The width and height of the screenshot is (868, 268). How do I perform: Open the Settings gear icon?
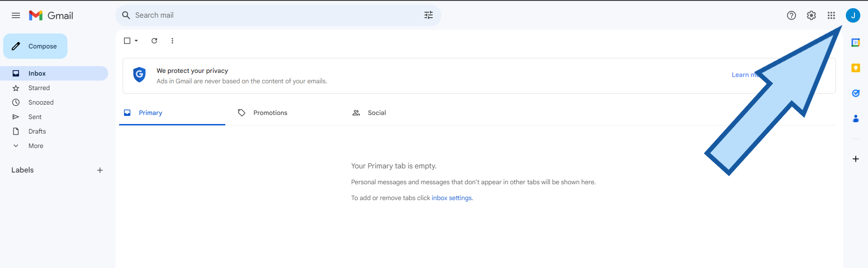coord(811,15)
